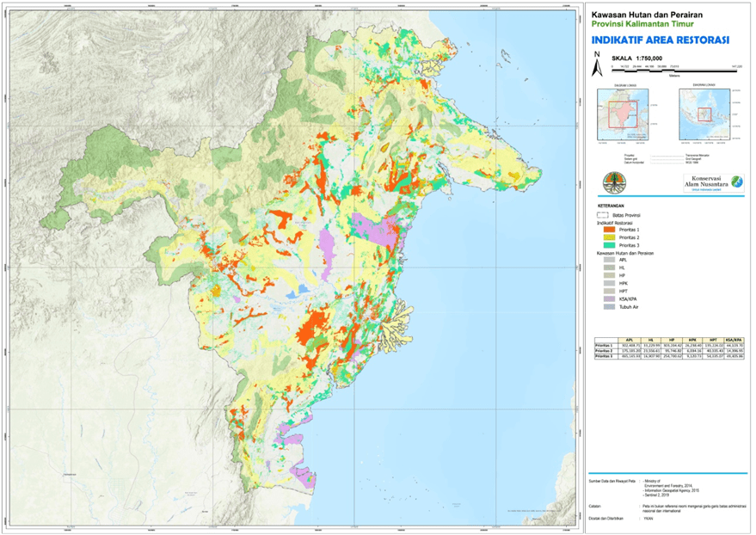Click the HP column header in table
Image resolution: width=756 pixels, height=535 pixels.
pyautogui.click(x=671, y=339)
